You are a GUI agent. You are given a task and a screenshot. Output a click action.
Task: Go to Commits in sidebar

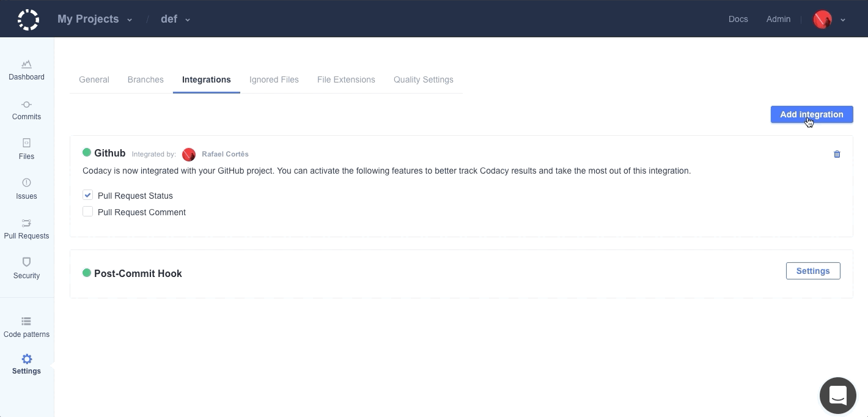[26, 105]
